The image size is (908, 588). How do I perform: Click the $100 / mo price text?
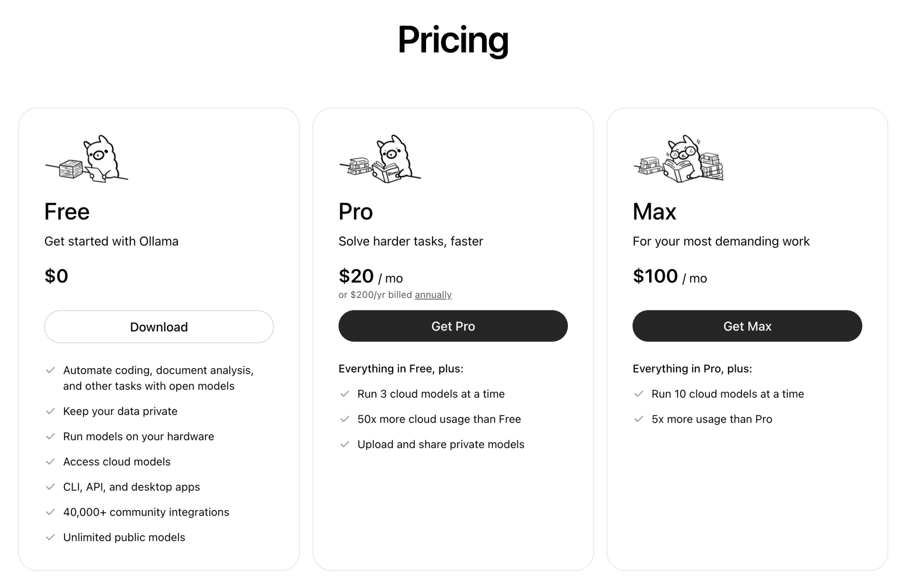coord(669,276)
